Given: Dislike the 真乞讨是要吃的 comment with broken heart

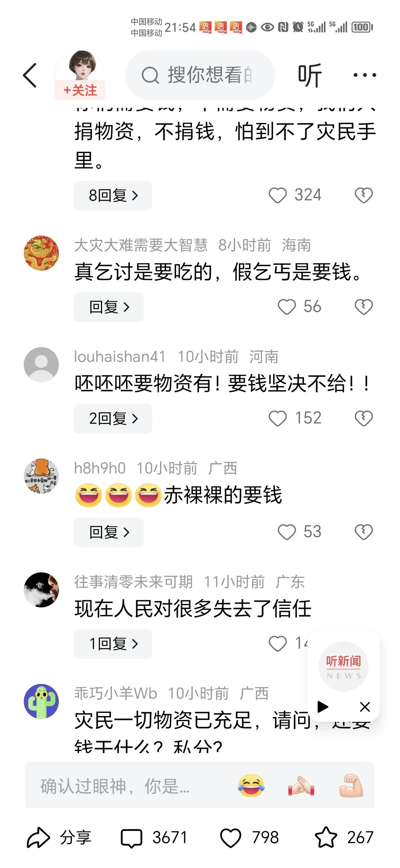Looking at the screenshot, I should [x=364, y=307].
